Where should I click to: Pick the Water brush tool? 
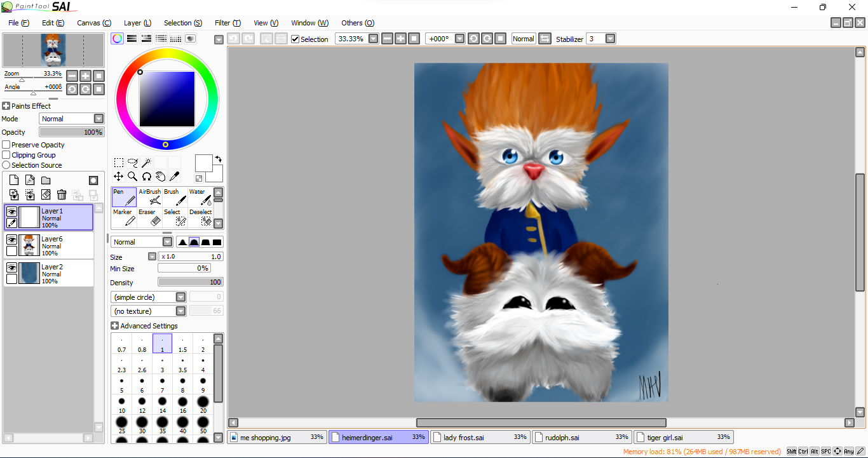coord(200,198)
